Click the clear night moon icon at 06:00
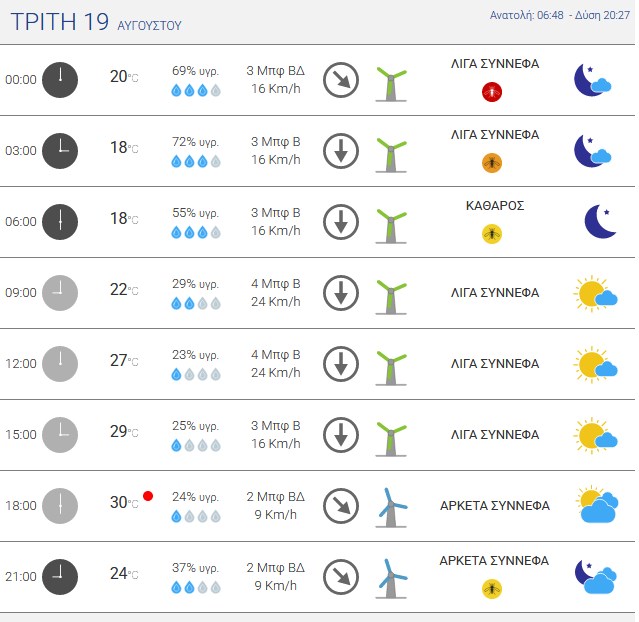 600,221
